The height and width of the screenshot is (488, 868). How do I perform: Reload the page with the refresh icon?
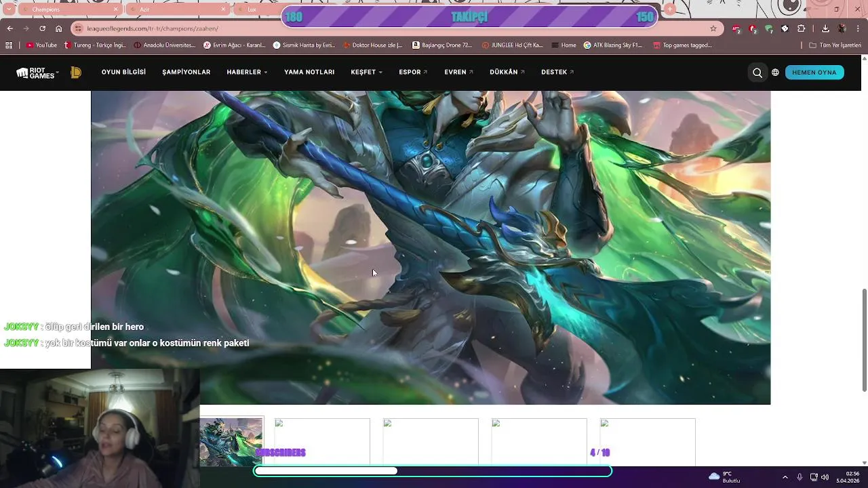click(x=42, y=28)
